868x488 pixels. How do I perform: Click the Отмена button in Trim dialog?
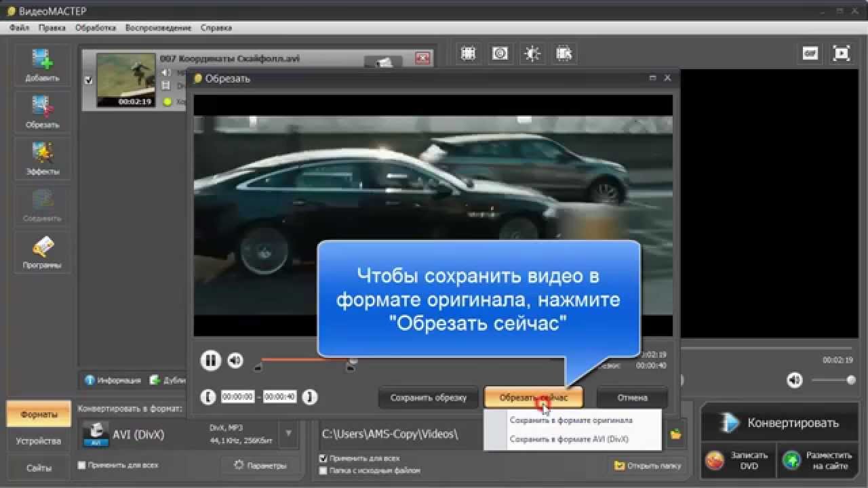[x=633, y=398]
